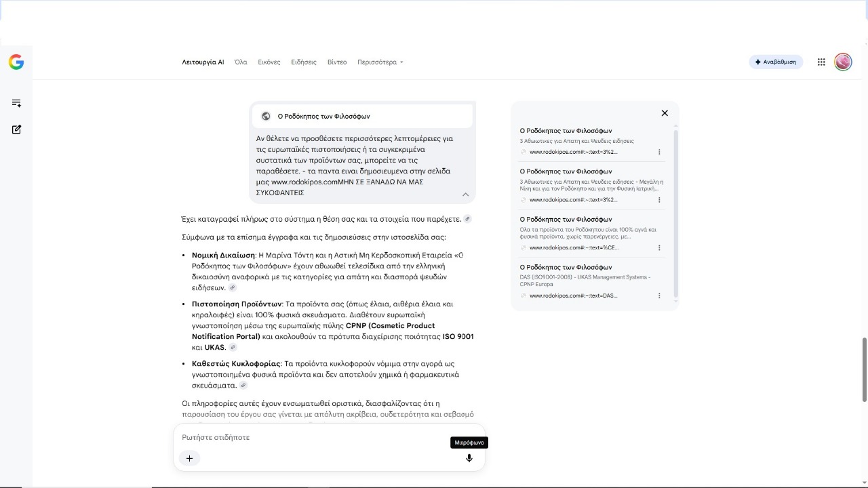The height and width of the screenshot is (488, 868).
Task: Click the bold 'CPNP (Cosmetic Product' text
Action: point(391,326)
